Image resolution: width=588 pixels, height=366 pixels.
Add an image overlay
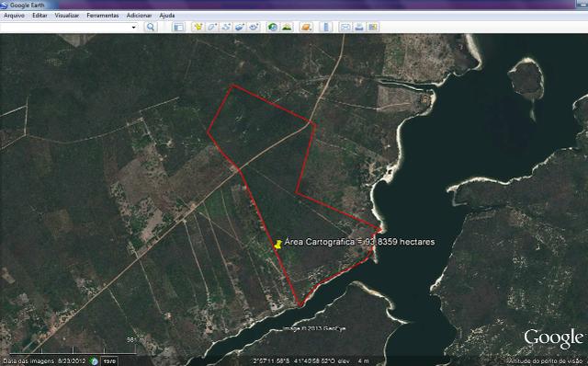240,27
